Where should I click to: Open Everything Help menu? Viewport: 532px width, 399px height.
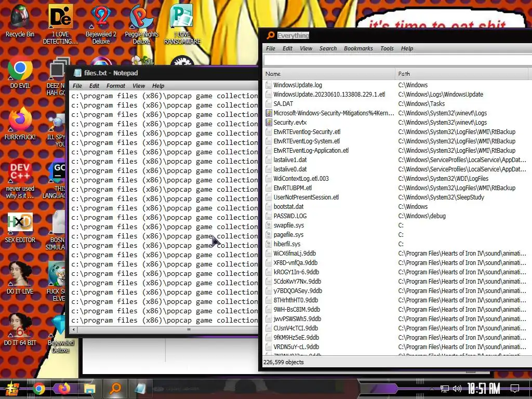click(x=407, y=48)
